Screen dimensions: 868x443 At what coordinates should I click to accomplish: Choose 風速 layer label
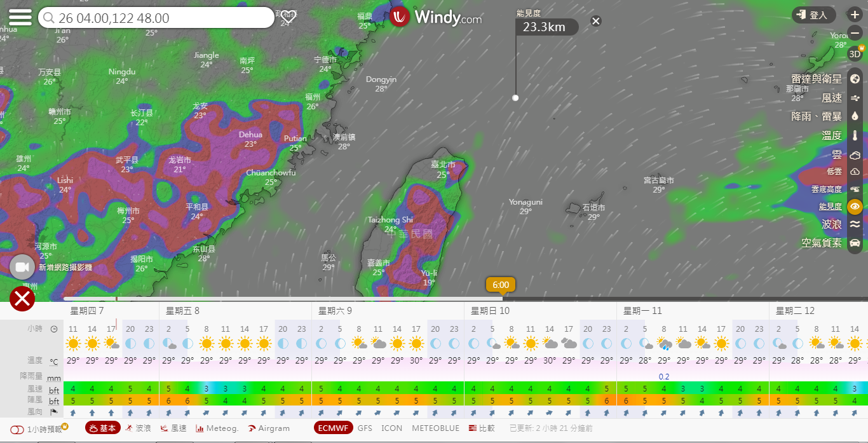(832, 98)
